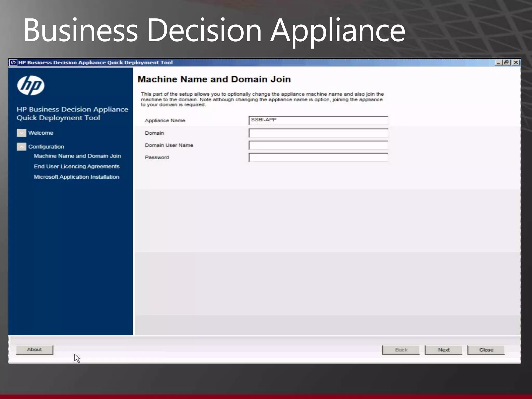Click the Machine Name and Domain Join heading
Viewport: 532px width, 399px height.
tap(214, 79)
